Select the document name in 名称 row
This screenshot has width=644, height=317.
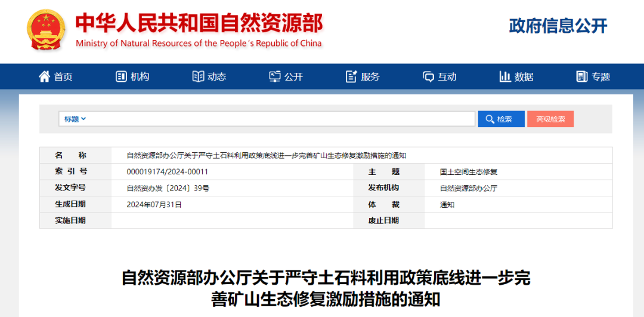(267, 155)
